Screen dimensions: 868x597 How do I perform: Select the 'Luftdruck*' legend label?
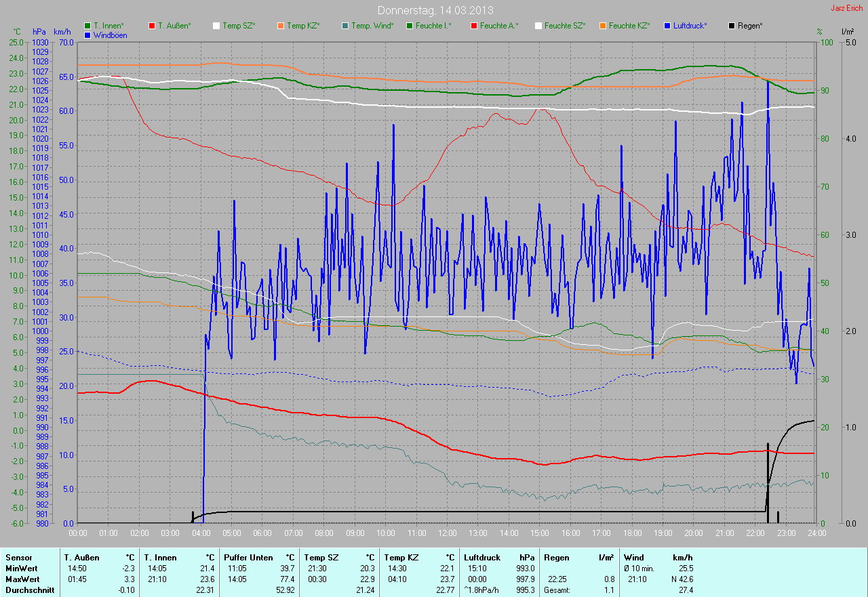[690, 26]
